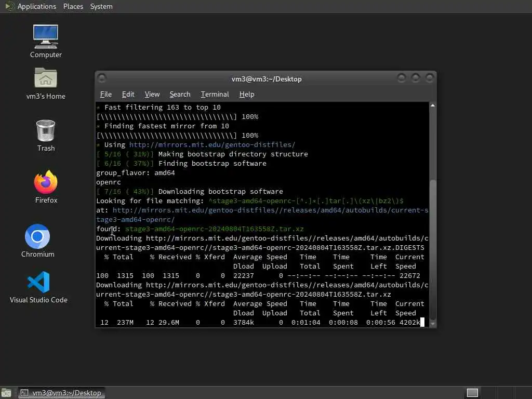Click the 'openrc' output line
This screenshot has width=532, height=399.
109,182
